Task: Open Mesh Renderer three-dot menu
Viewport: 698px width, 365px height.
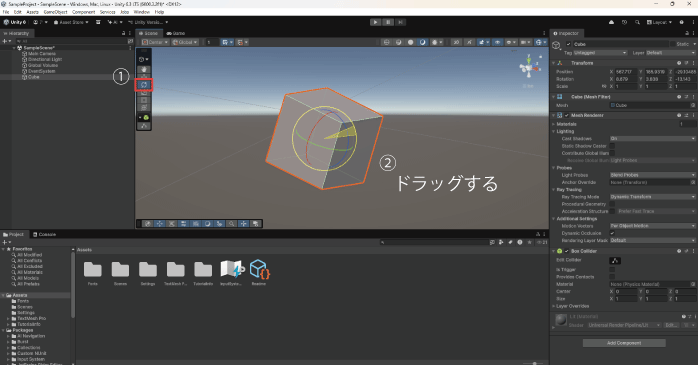Action: point(694,115)
